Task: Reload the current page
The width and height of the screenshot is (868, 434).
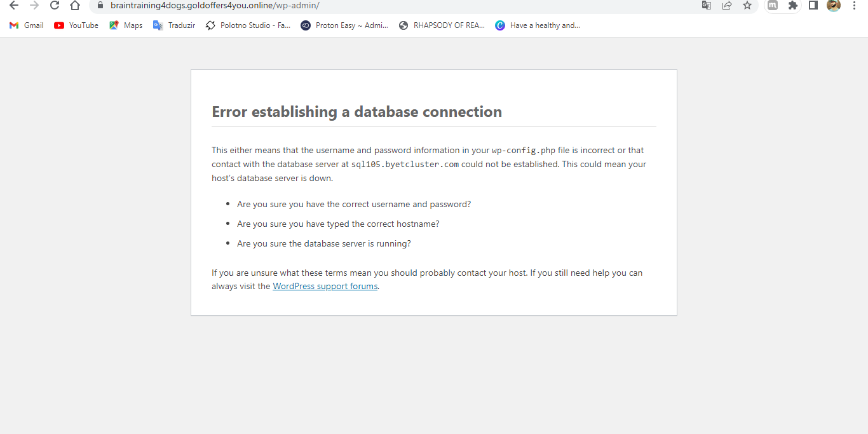Action: pos(55,6)
